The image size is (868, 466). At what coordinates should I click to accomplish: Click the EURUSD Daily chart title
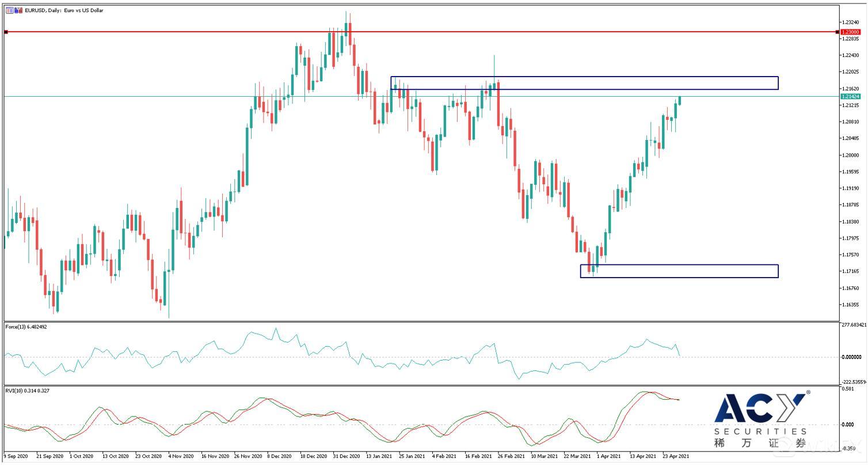[64, 10]
